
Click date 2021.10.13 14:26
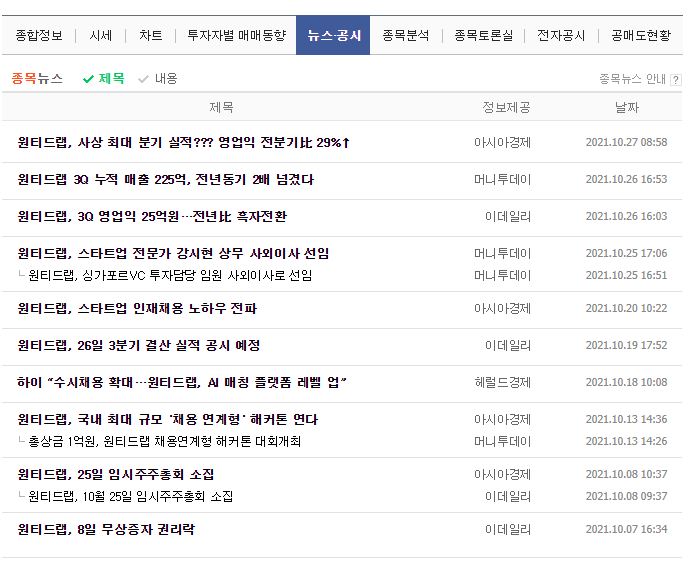[626, 441]
